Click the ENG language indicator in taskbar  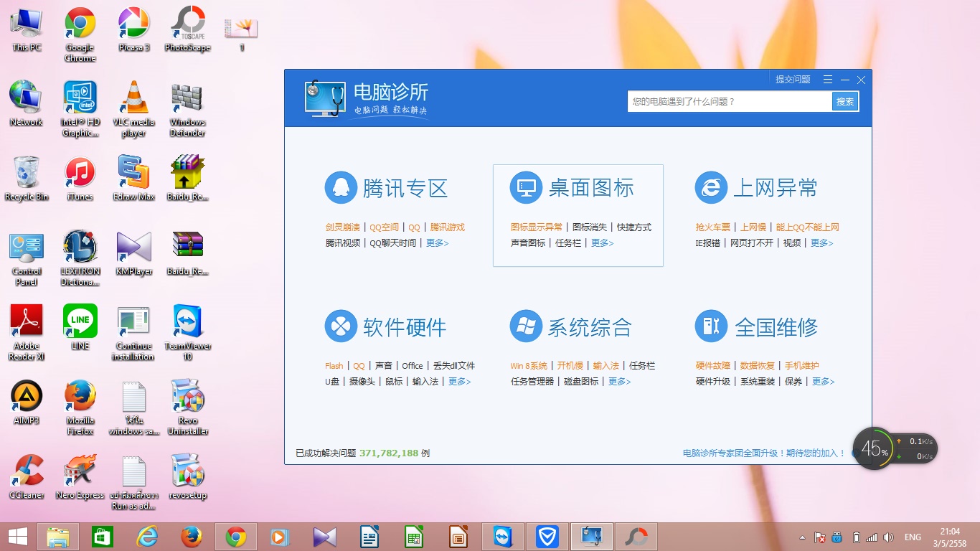(913, 537)
